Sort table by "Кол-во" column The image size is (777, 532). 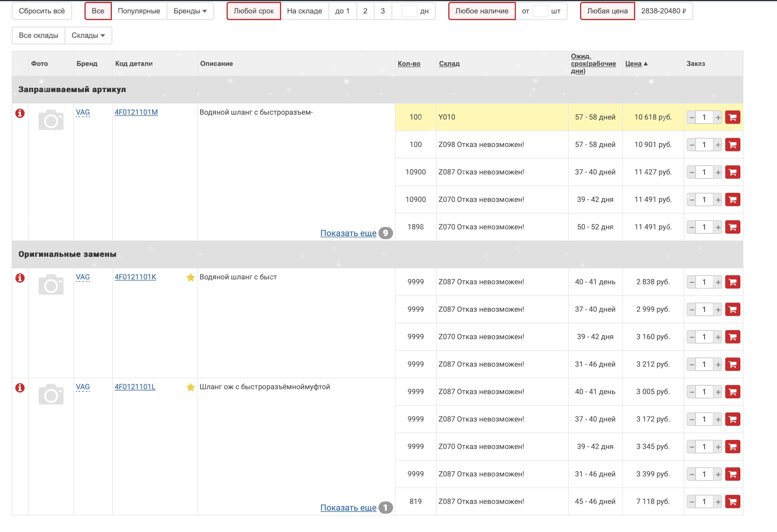tap(409, 64)
